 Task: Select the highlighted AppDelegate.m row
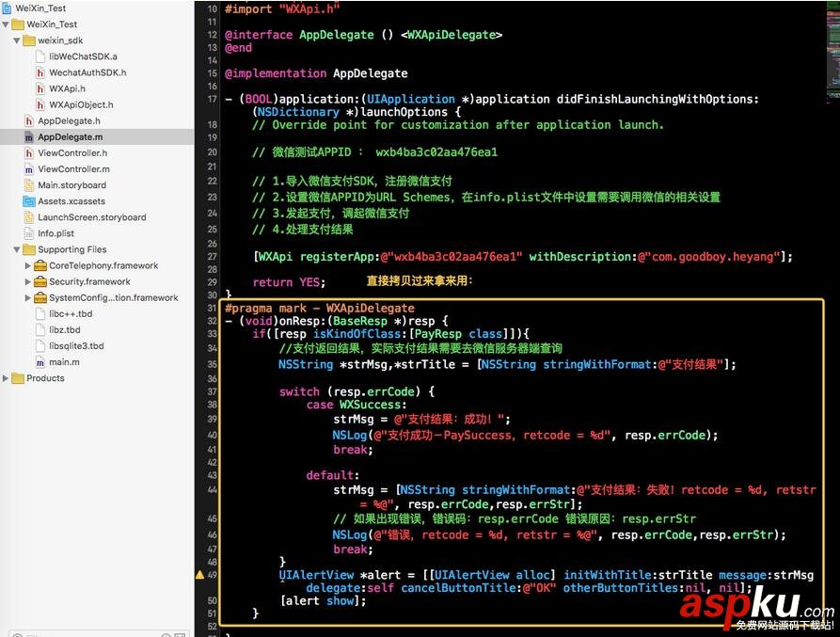coord(97,137)
